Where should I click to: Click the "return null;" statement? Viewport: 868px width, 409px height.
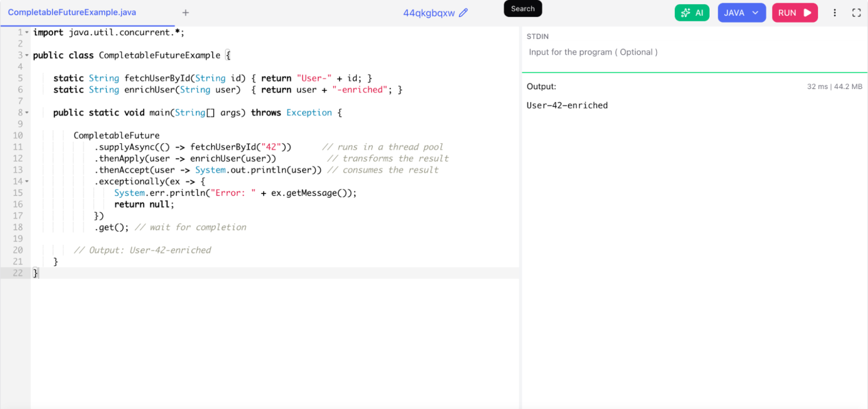[144, 204]
